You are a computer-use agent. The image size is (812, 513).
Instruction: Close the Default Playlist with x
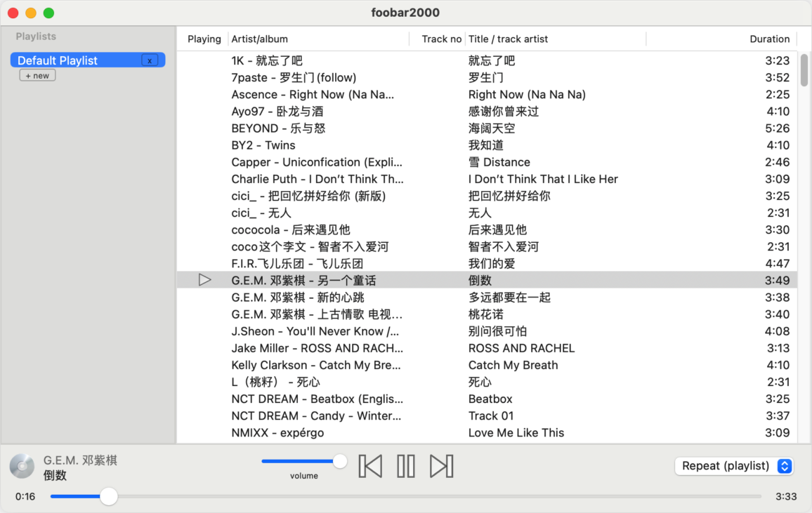[150, 60]
